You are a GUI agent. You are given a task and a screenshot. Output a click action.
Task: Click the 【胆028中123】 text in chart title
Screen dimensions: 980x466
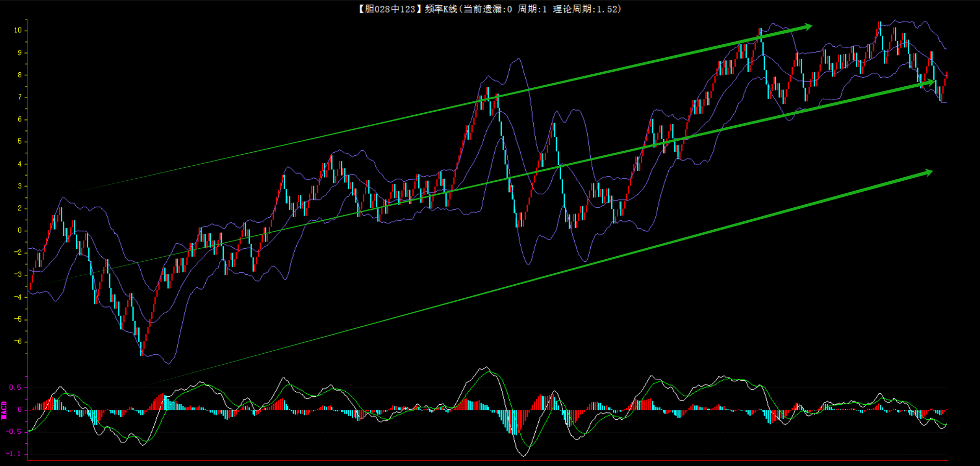pyautogui.click(x=388, y=9)
